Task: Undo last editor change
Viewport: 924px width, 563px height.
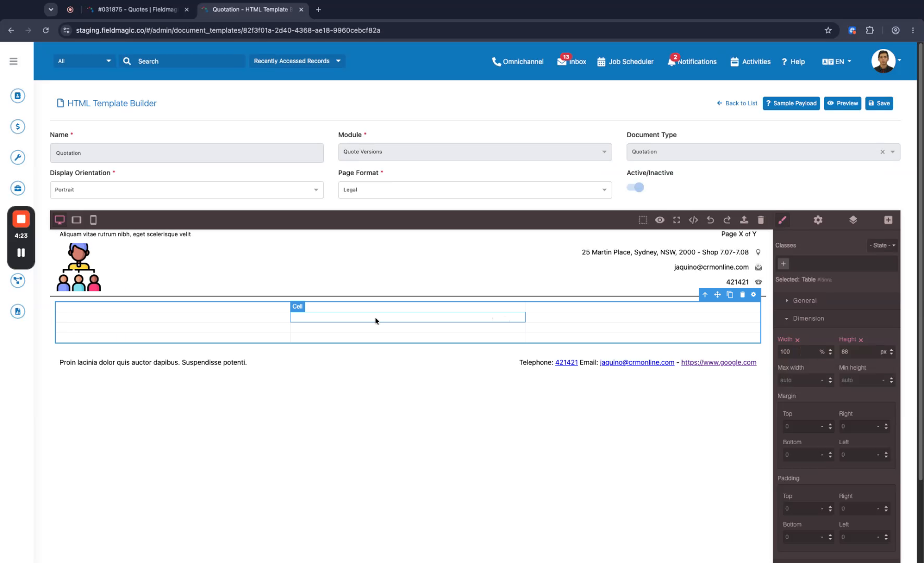Action: tap(710, 220)
